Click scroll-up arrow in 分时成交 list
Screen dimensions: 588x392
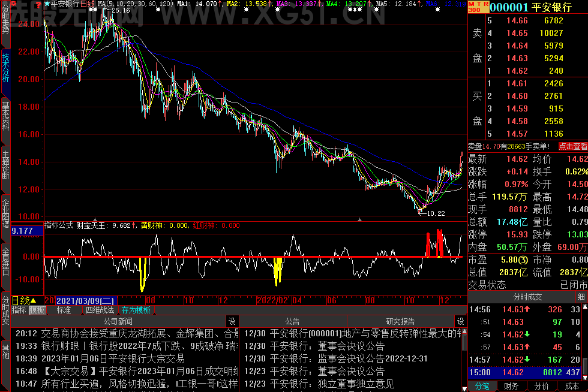point(585,306)
